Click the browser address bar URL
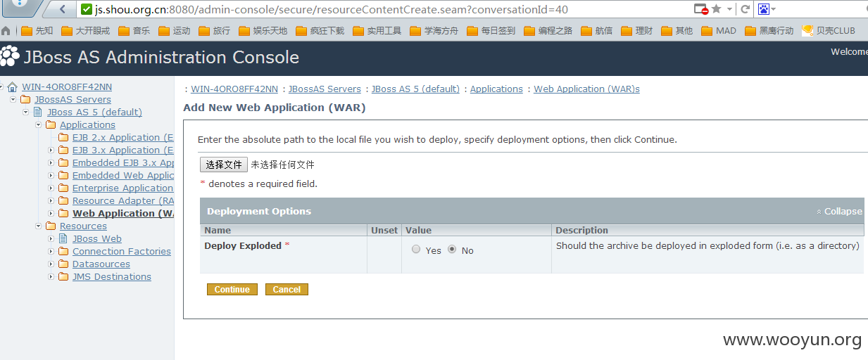Screen dimensions: 868x360 point(331,10)
